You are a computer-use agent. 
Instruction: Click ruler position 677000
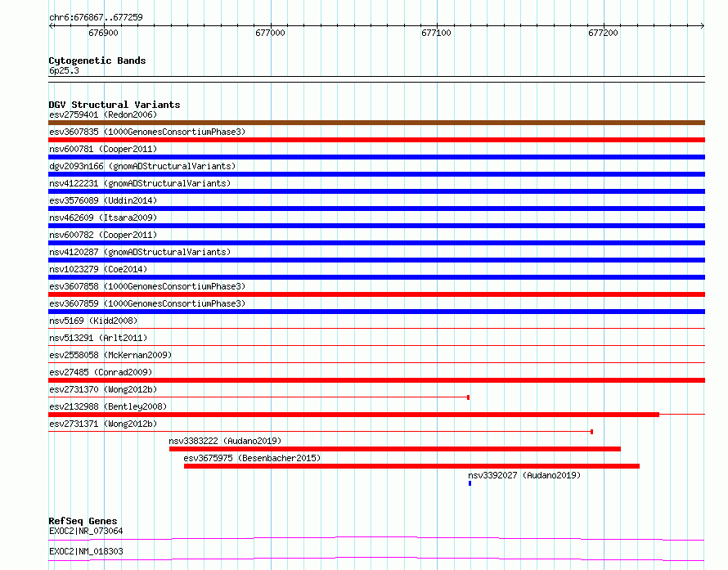coord(270,33)
